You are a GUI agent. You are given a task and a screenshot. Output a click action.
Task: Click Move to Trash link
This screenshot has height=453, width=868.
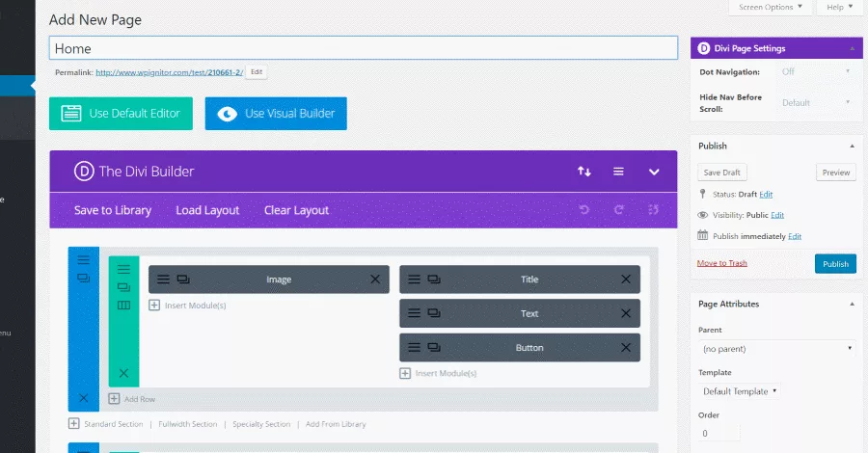pyautogui.click(x=721, y=263)
